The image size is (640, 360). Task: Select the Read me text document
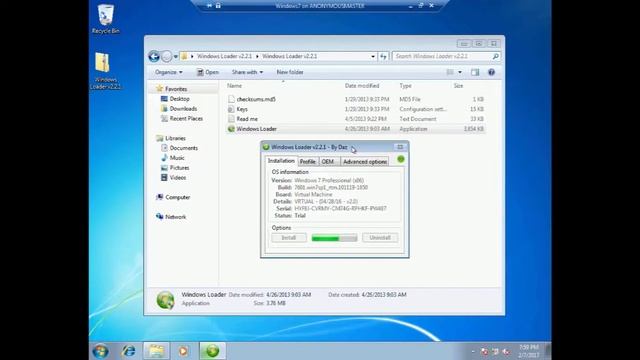click(x=356, y=119)
